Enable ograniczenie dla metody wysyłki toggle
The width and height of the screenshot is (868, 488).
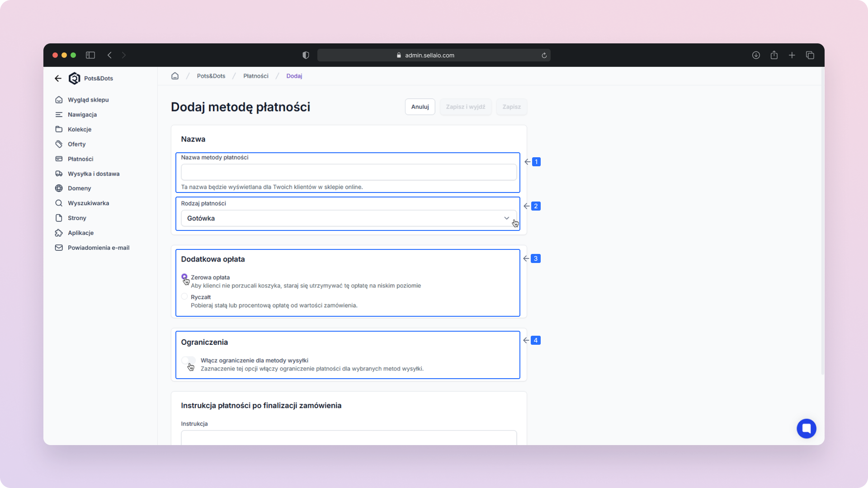[x=188, y=360]
